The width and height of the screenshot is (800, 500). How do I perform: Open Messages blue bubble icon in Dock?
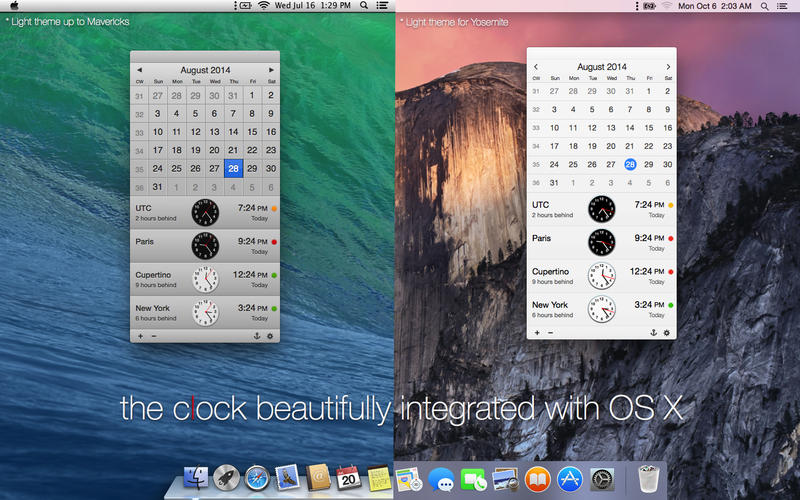coord(441,480)
